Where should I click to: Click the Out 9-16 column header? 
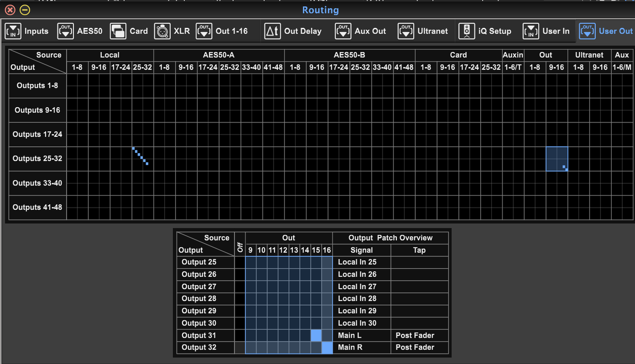coord(557,67)
